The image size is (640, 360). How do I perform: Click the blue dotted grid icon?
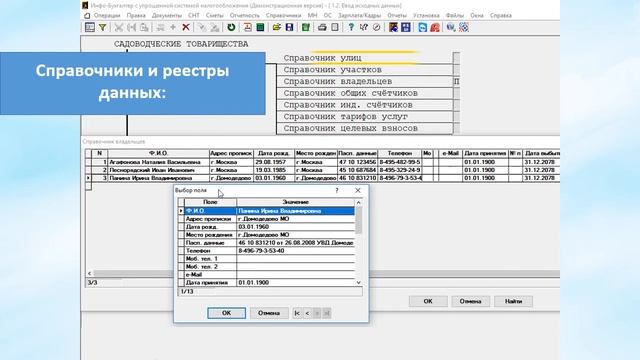[x=464, y=27]
